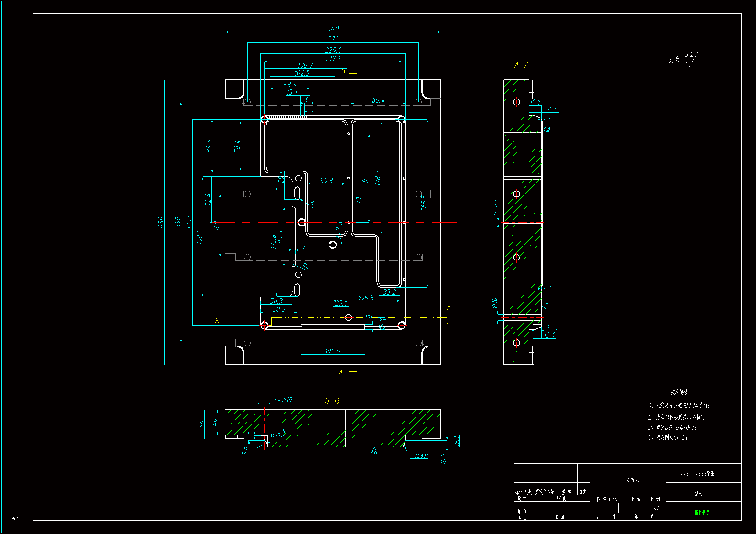The image size is (756, 534).
Task: Click the 技术要求 heading text
Action: point(679,392)
